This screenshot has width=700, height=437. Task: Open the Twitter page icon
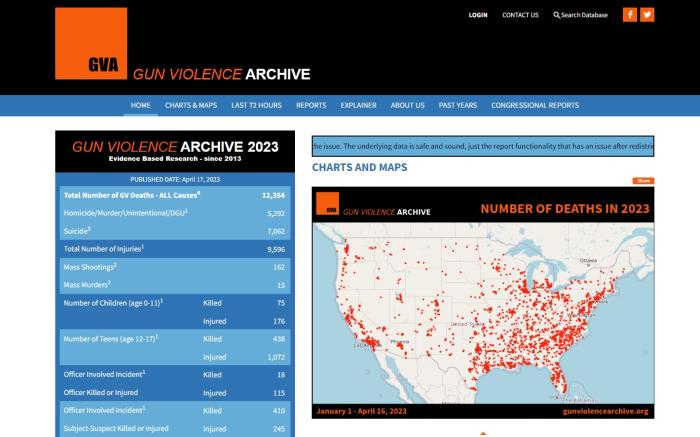(647, 15)
